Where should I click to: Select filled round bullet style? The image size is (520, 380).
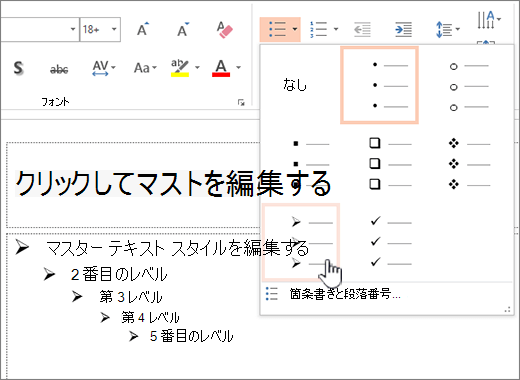tap(379, 85)
